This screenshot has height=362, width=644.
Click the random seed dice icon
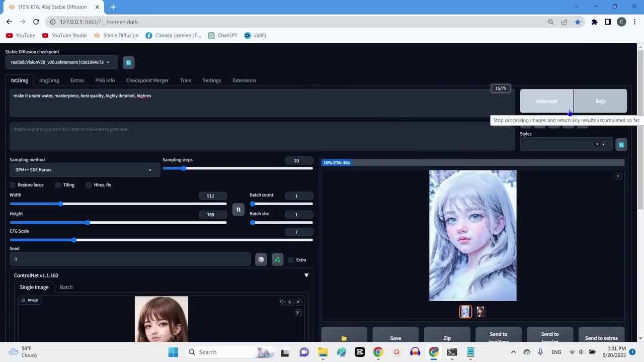261,259
